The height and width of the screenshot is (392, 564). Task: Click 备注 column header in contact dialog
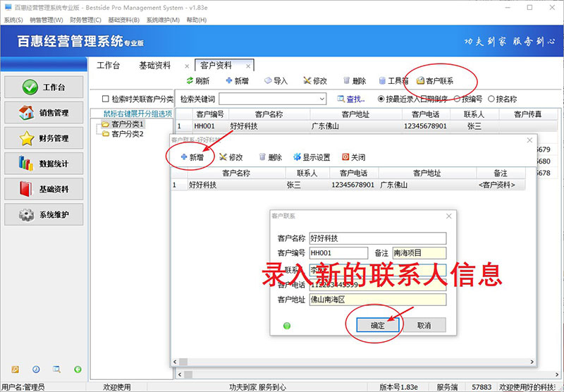(501, 173)
